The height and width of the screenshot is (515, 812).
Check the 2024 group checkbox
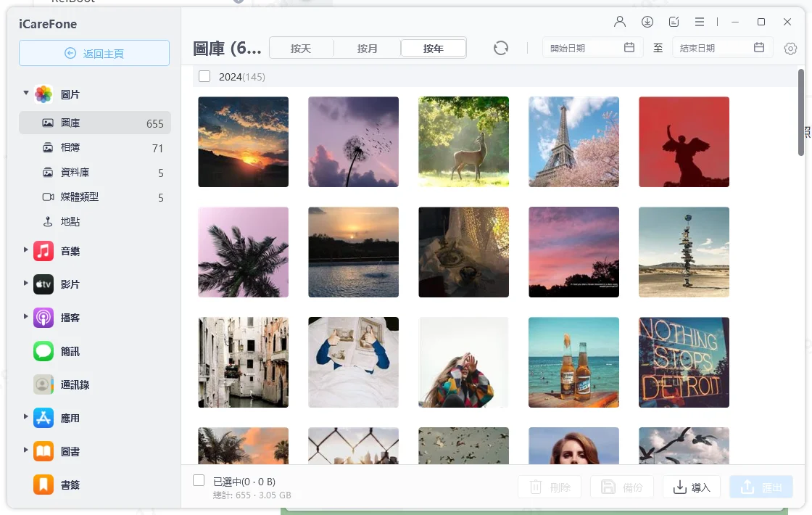[204, 77]
